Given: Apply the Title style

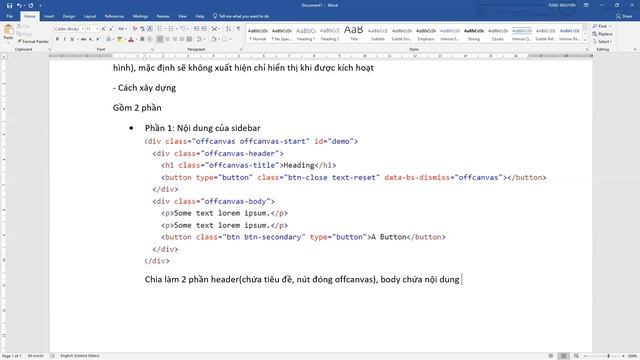Looking at the screenshot, I should (353, 34).
